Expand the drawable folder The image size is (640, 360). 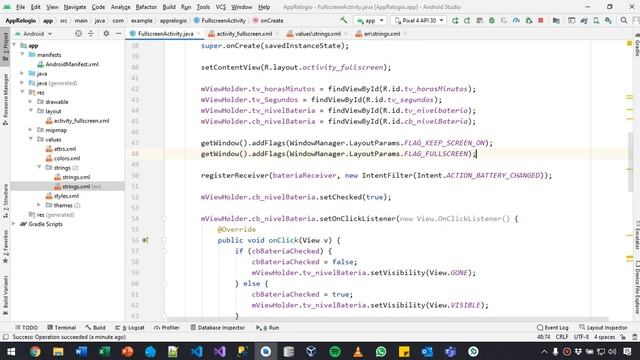coord(31,102)
